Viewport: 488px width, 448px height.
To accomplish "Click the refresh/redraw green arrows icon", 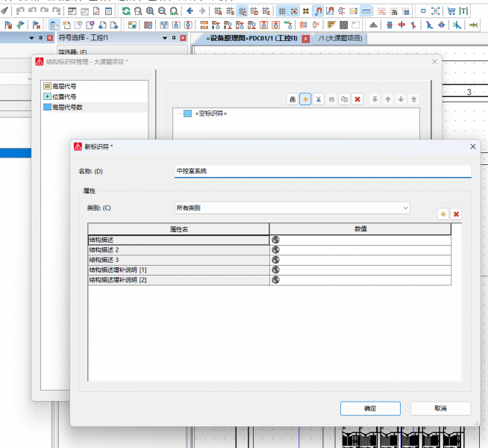I will [x=126, y=11].
